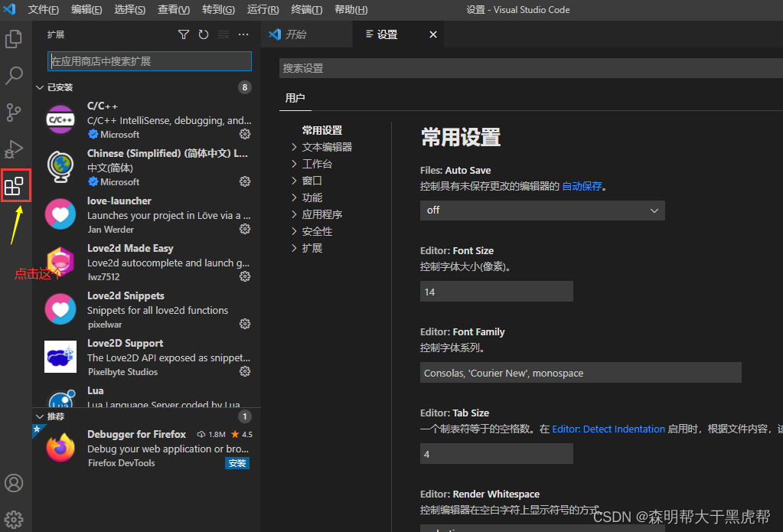Open the Explorer view in activity bar
783x532 pixels.
point(14,38)
